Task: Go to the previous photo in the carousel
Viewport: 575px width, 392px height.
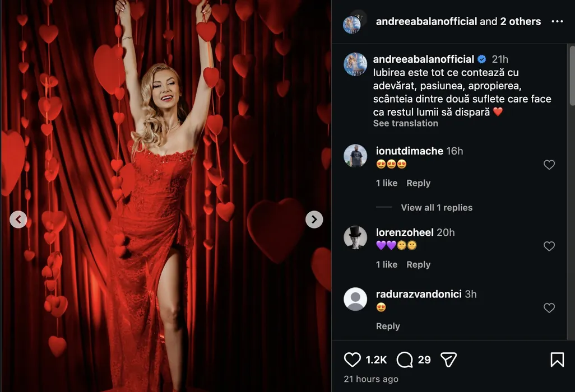Action: tap(18, 219)
